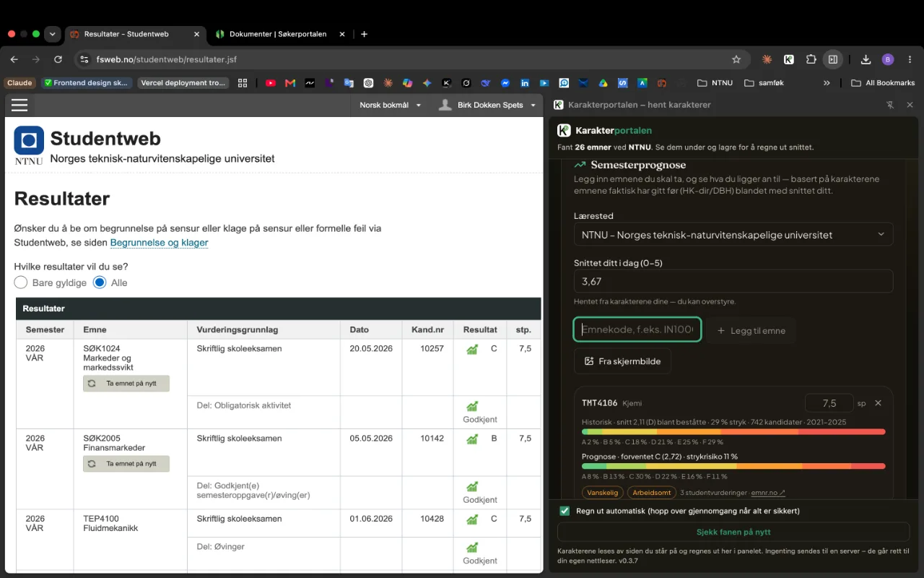The width and height of the screenshot is (924, 578).
Task: Close the Dokumenter | Søkerportalen tab
Action: (x=342, y=34)
